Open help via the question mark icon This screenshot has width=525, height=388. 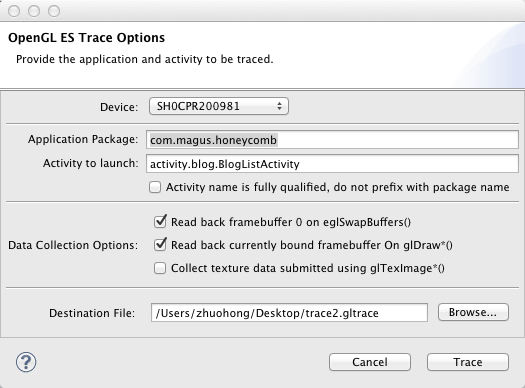point(26,362)
